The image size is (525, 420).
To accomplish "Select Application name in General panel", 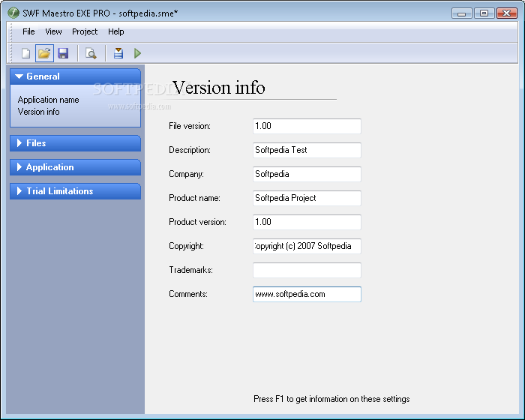I will [49, 100].
